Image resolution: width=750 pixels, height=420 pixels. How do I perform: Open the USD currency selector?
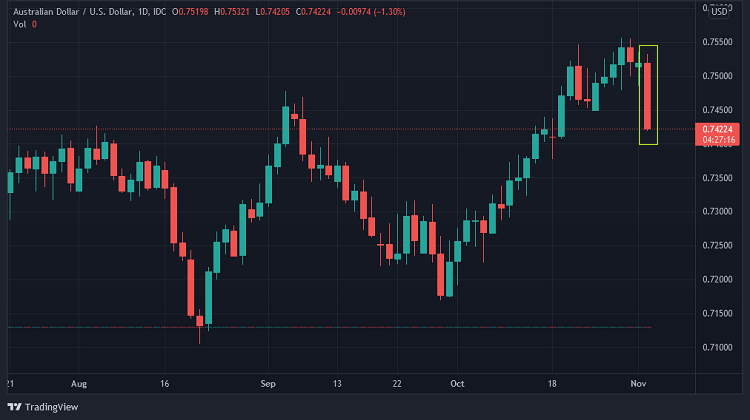coord(719,11)
